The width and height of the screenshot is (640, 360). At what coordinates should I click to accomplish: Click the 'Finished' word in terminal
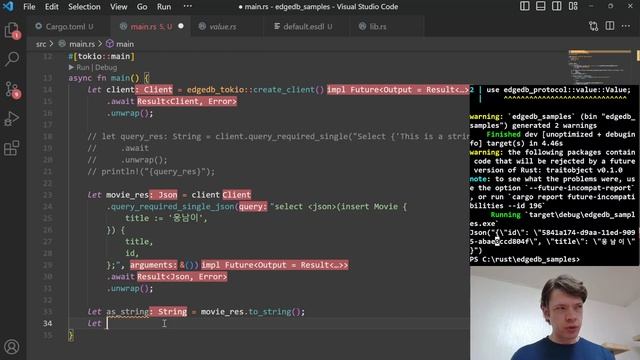tap(503, 134)
